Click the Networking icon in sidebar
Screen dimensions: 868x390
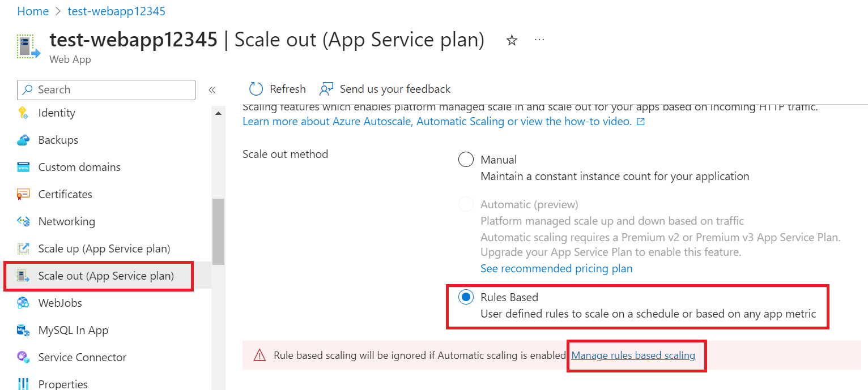coord(23,221)
